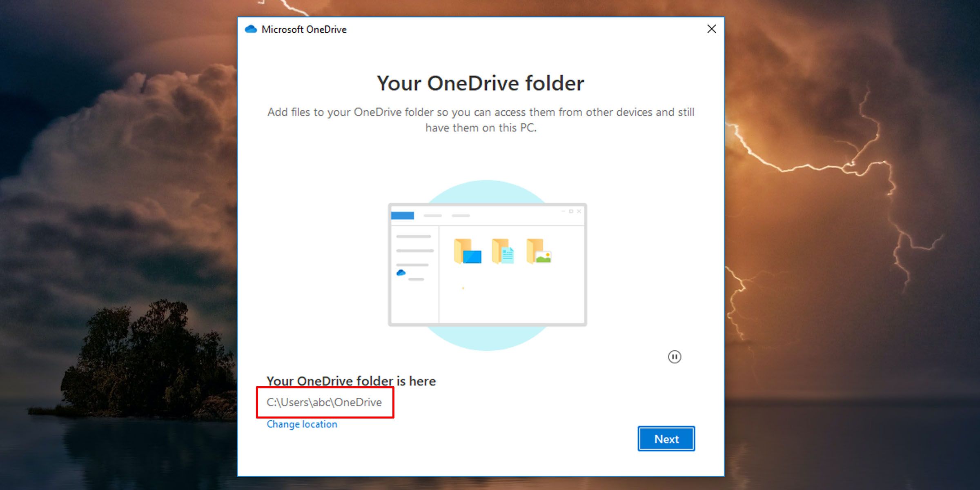Pause the OneDrive setup animation

pos(675,356)
